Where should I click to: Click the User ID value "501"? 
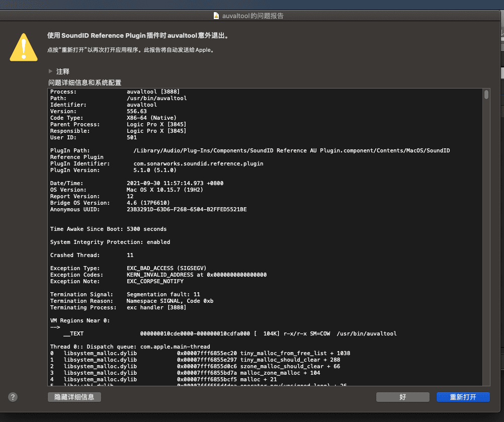[132, 137]
